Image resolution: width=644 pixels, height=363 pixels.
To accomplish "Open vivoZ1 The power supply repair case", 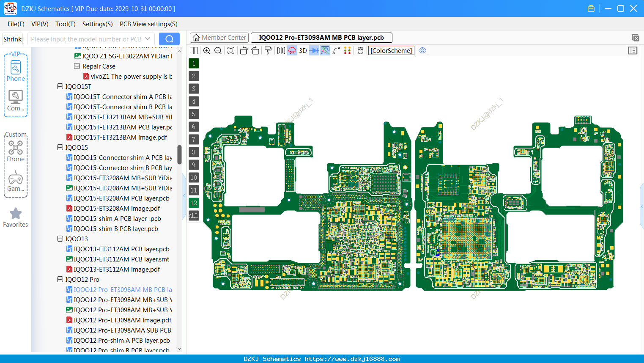I will point(128,76).
